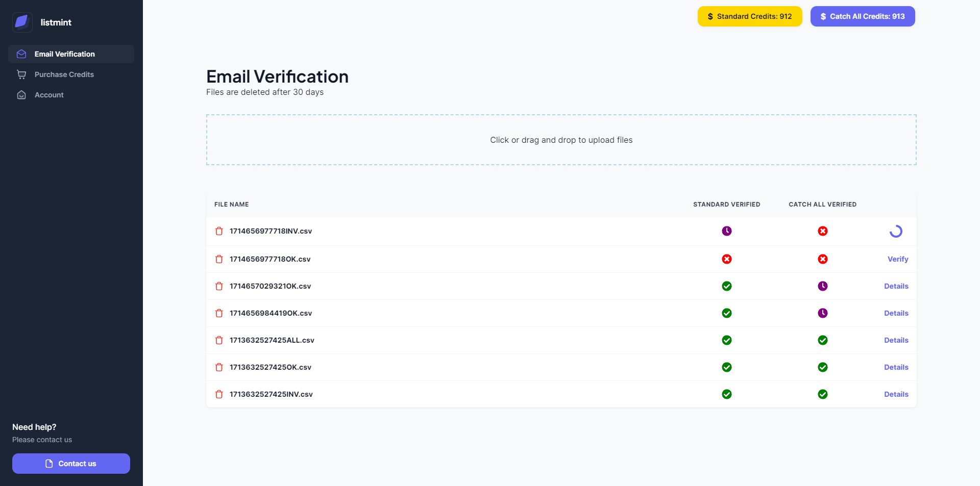The height and width of the screenshot is (486, 980).
Task: Open Details for 1713632527425INV.csv
Action: [896, 394]
